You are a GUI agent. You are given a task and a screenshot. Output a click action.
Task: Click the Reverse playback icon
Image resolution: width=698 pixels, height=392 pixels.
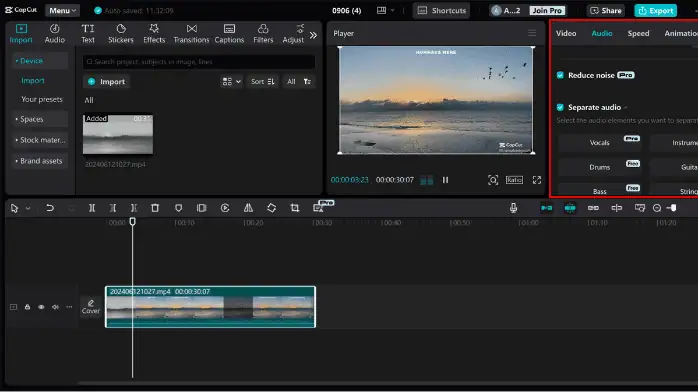[x=225, y=208]
